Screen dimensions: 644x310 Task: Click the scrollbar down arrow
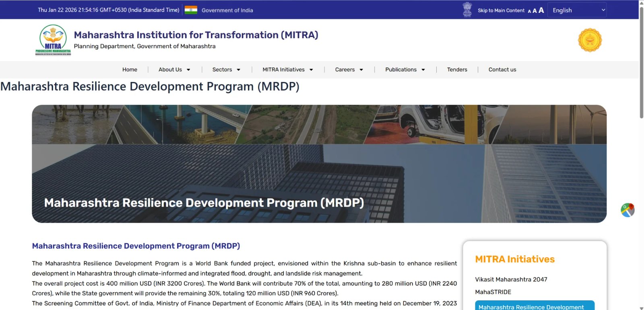tap(641, 308)
